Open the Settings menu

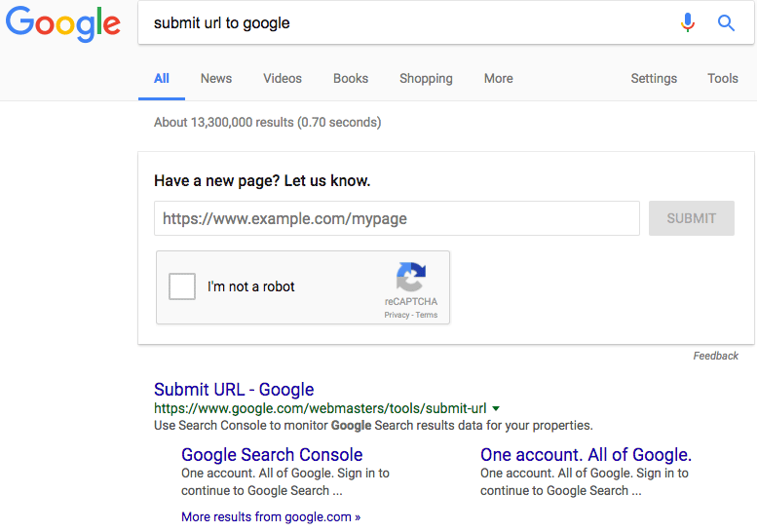coord(654,79)
